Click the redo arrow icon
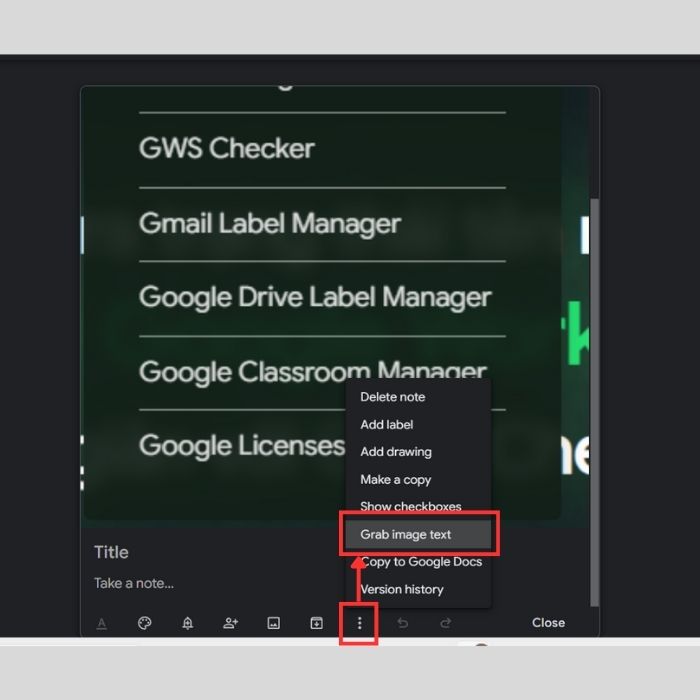Screen dimensions: 700x700 coord(446,623)
